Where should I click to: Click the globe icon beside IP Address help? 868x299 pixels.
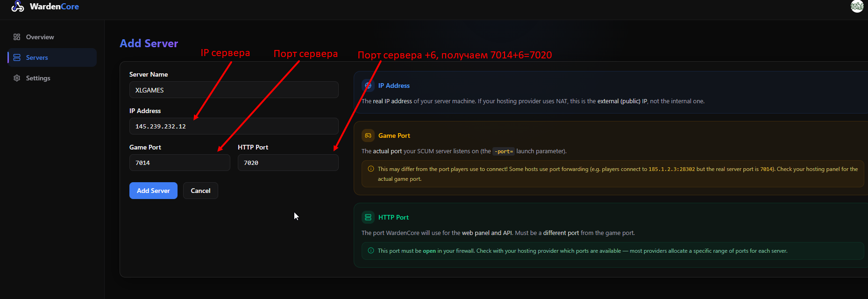[x=368, y=85]
